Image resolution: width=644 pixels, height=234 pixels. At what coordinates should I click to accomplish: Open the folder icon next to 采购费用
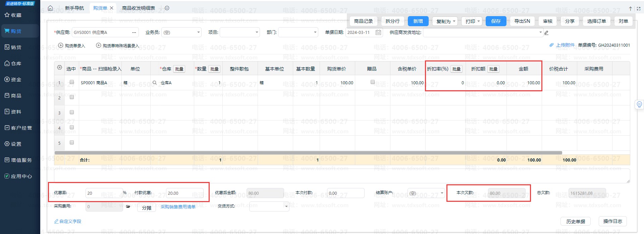pyautogui.click(x=128, y=206)
